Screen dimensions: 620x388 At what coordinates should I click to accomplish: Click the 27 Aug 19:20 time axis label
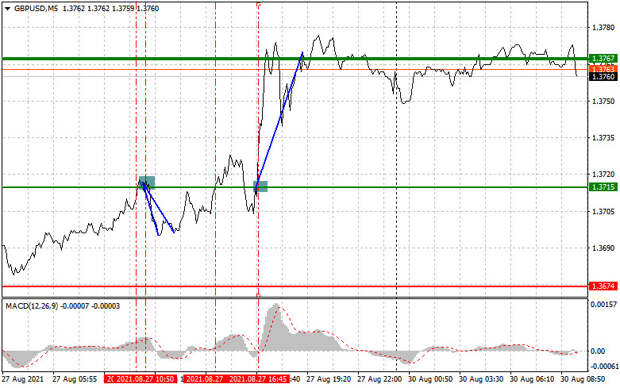(329, 379)
